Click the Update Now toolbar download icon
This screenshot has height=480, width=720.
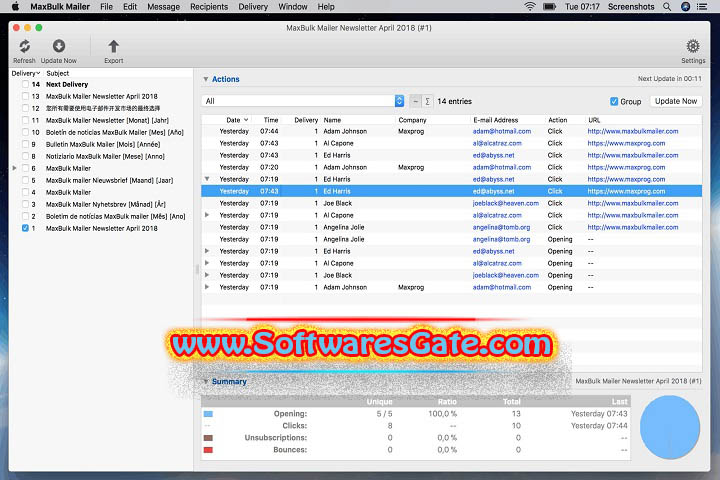59,46
